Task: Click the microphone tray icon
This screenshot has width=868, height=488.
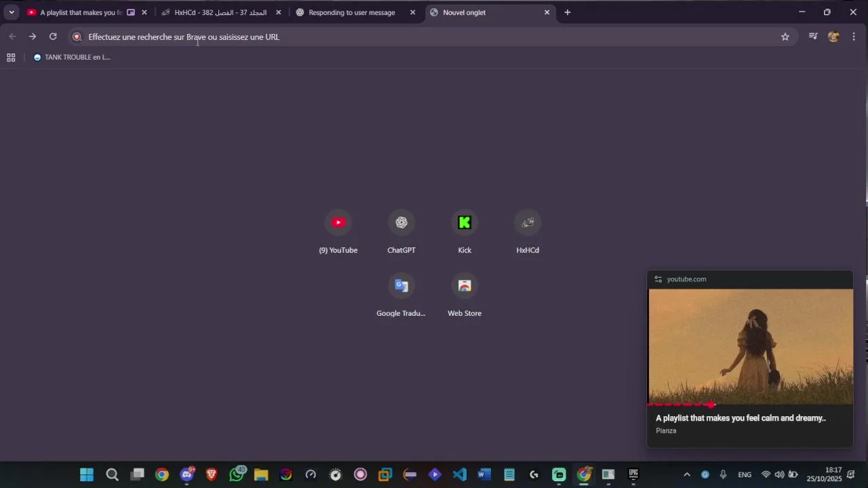Action: pos(723,474)
